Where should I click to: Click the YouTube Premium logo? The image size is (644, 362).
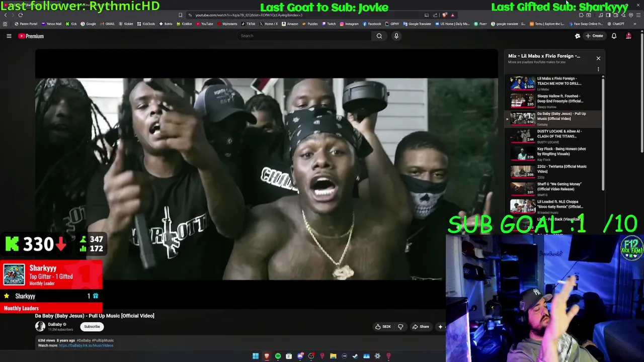31,36
